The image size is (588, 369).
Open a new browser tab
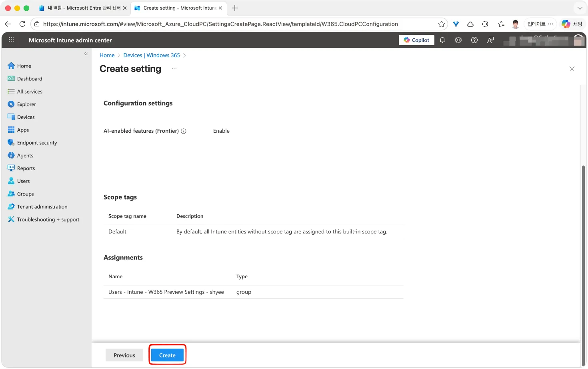tap(235, 8)
